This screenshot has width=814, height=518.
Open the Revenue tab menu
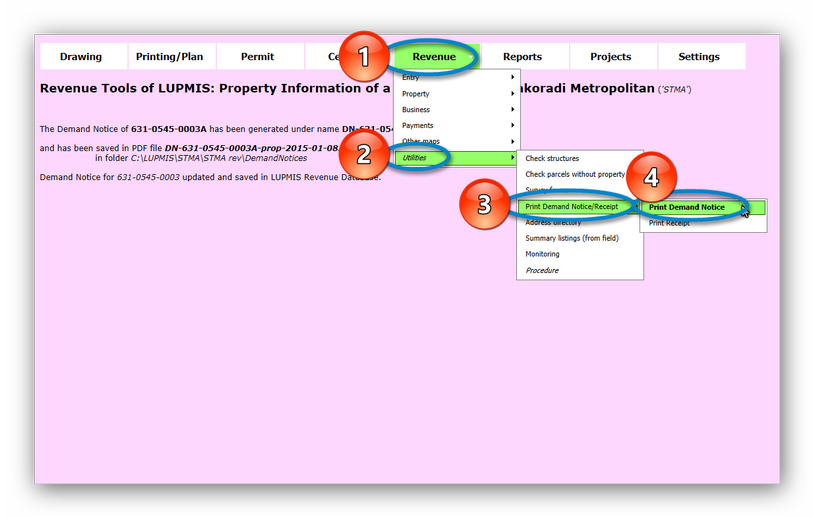pyautogui.click(x=436, y=57)
